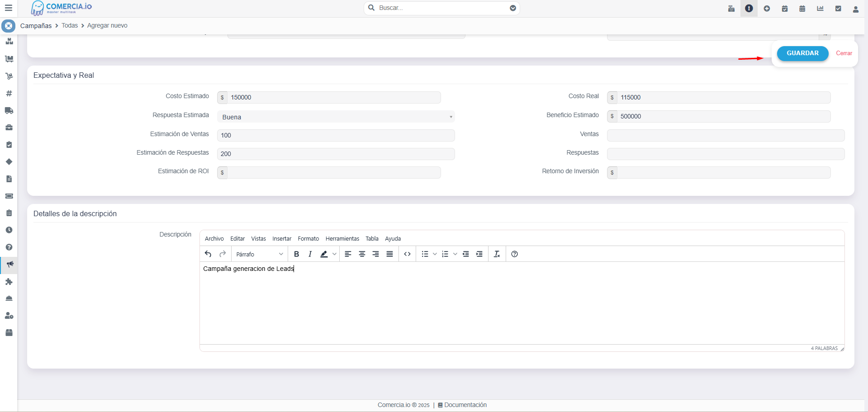The height and width of the screenshot is (412, 868).
Task: Click the bar chart reports icon
Action: [x=820, y=9]
